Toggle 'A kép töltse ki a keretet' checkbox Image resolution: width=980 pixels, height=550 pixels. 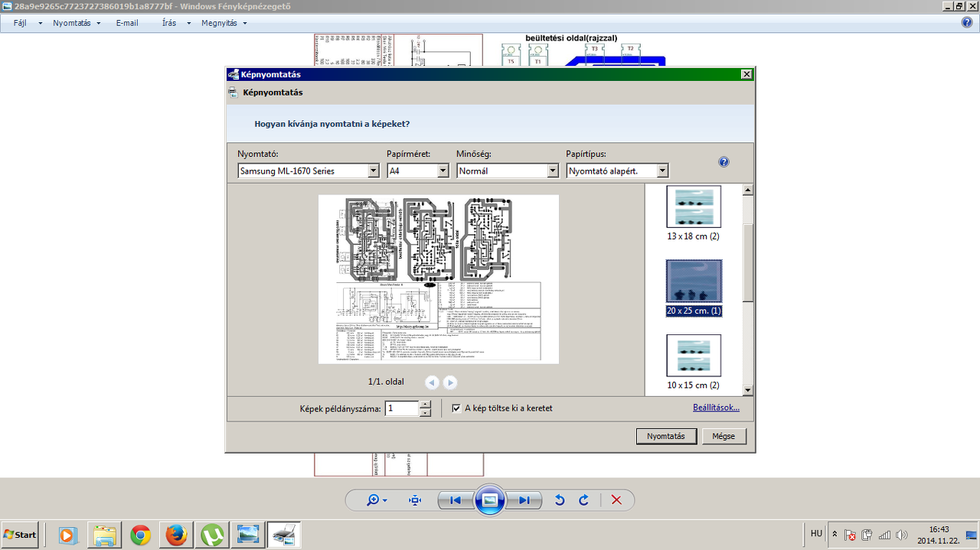click(x=456, y=408)
